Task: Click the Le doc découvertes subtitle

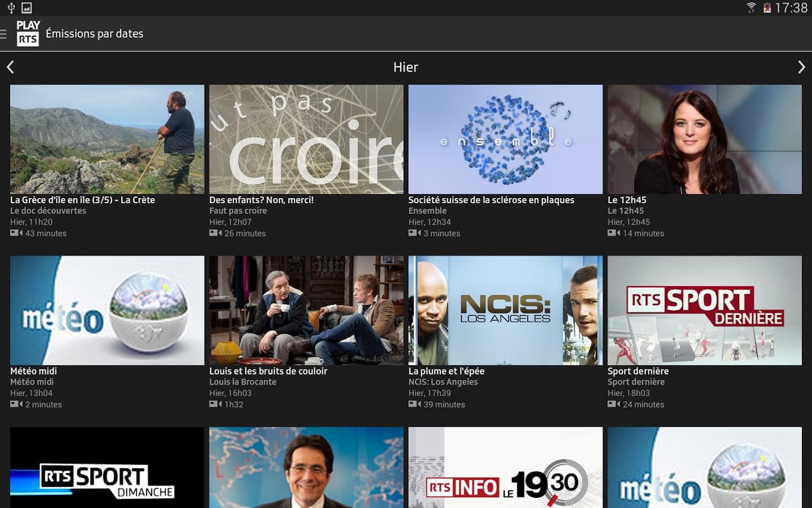Action: click(48, 211)
